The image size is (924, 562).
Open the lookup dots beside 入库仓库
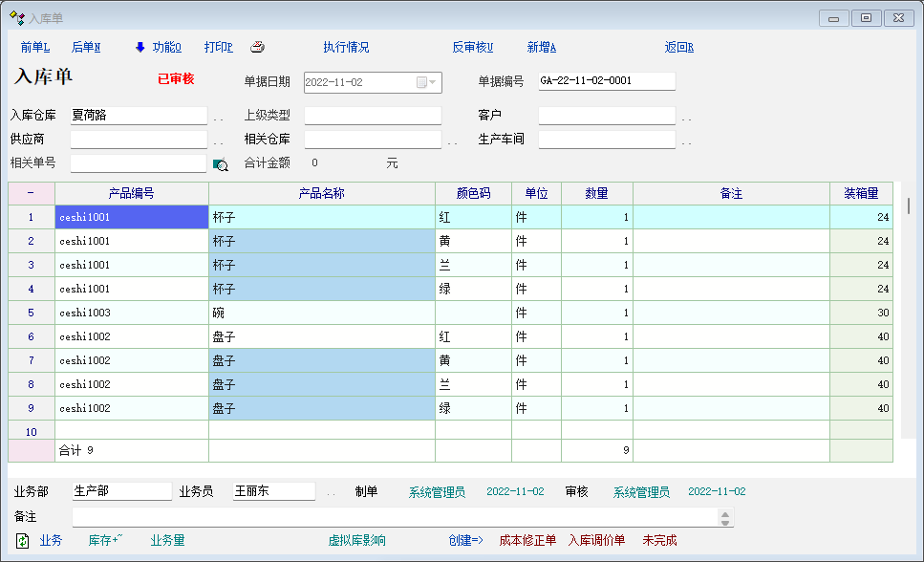pos(219,118)
